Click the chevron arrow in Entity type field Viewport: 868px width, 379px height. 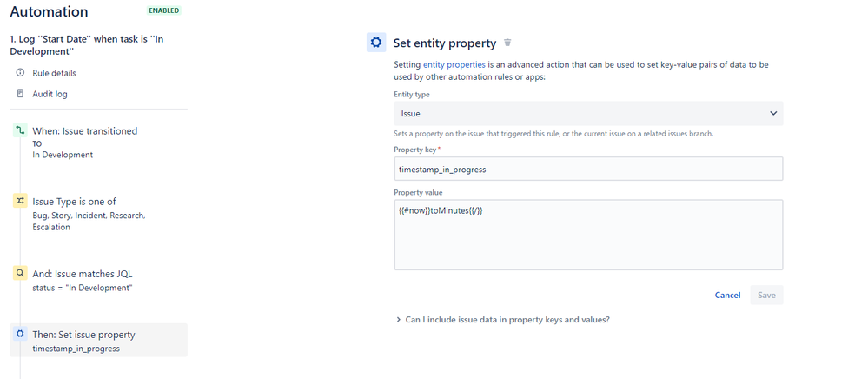pyautogui.click(x=773, y=114)
